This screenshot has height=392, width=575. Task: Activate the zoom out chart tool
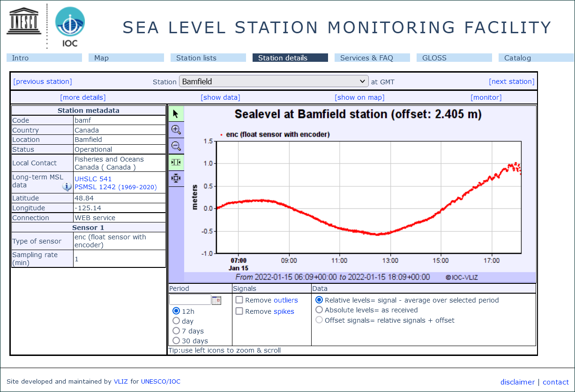(176, 146)
